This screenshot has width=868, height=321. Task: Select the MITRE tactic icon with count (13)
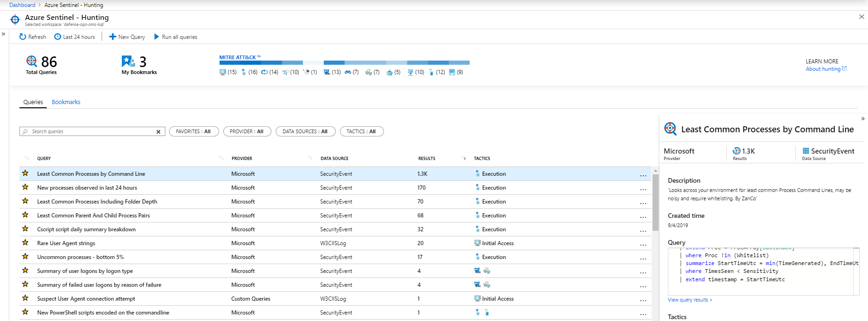[x=327, y=72]
